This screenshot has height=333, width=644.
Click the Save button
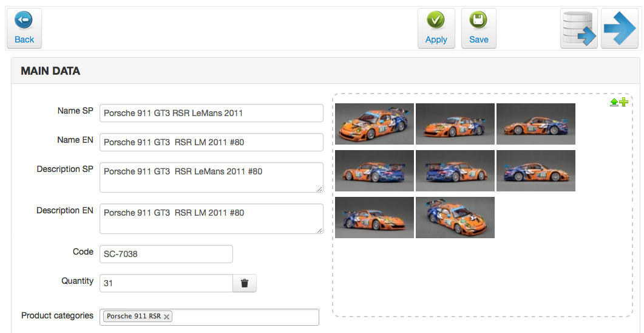[479, 29]
